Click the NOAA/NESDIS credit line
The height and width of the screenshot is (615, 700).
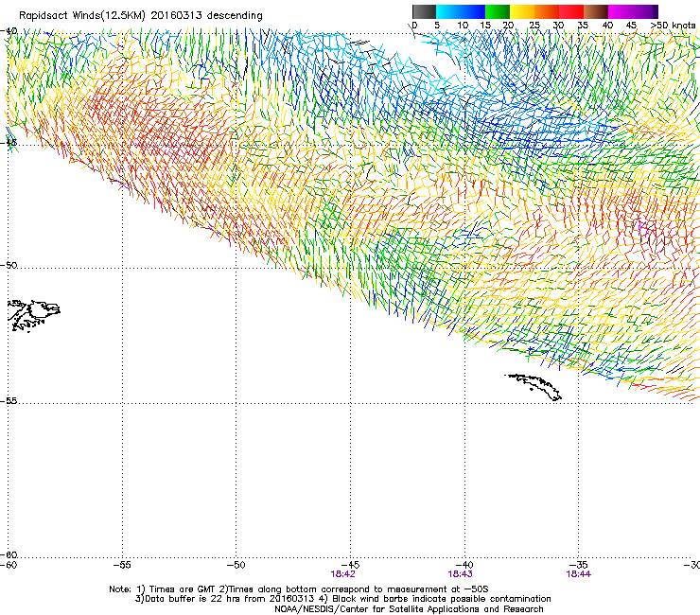[x=409, y=609]
